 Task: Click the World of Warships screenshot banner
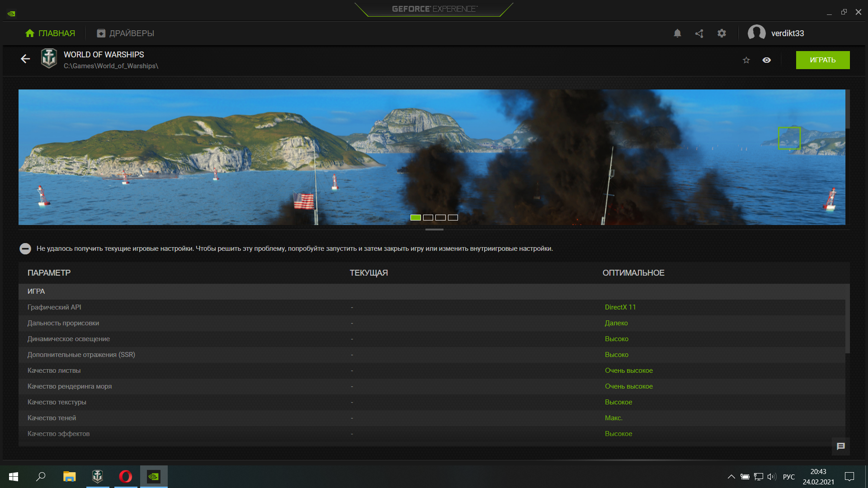[x=432, y=157]
